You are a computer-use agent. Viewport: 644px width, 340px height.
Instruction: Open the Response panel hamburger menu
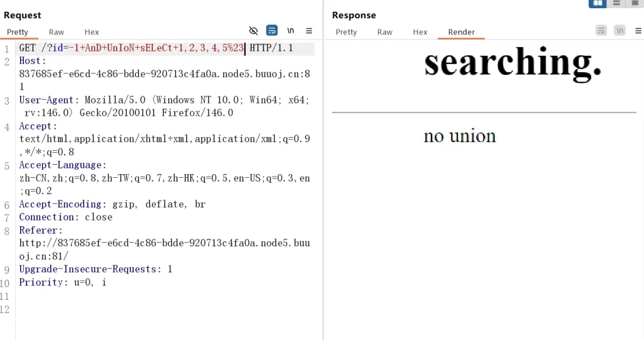pos(637,30)
